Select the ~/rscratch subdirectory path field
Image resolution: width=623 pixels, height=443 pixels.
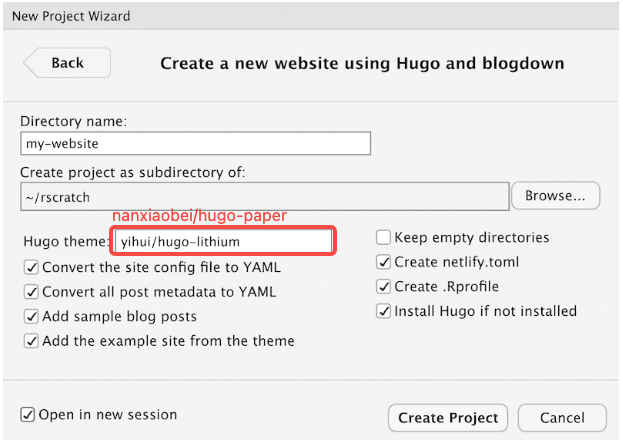(265, 197)
